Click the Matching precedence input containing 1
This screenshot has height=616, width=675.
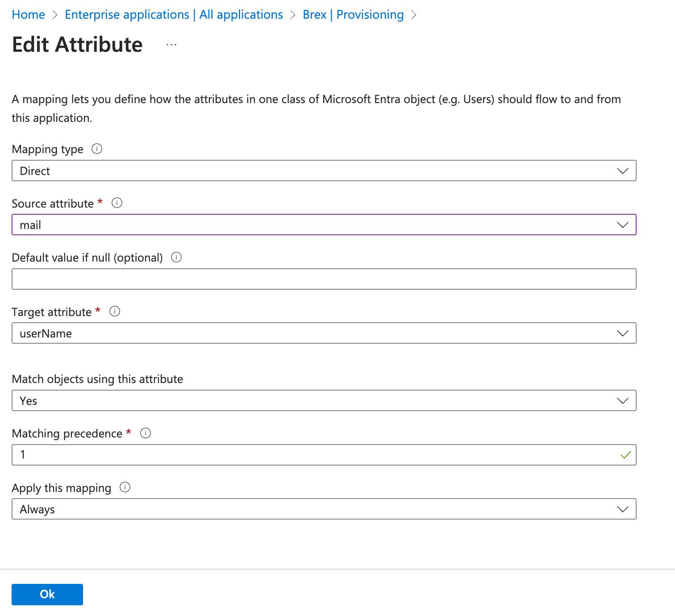(x=312, y=455)
